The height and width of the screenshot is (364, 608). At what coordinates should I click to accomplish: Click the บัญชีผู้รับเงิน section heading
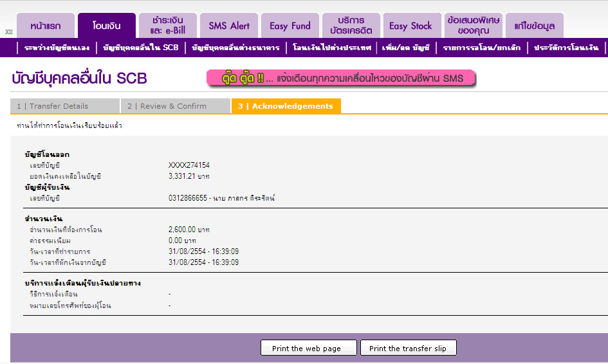tap(47, 187)
